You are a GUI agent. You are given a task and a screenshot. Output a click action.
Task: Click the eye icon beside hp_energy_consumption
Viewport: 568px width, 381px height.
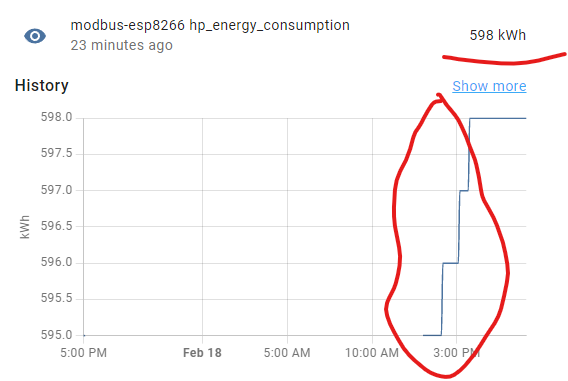tap(35, 36)
